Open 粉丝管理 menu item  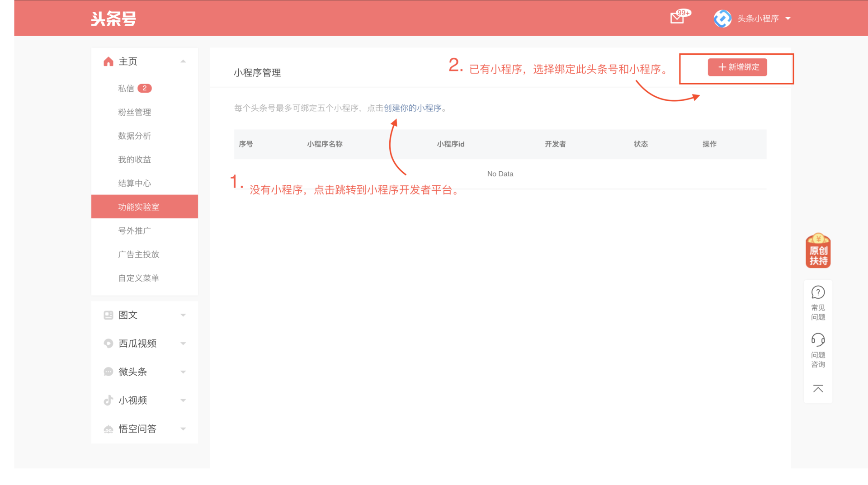(134, 112)
